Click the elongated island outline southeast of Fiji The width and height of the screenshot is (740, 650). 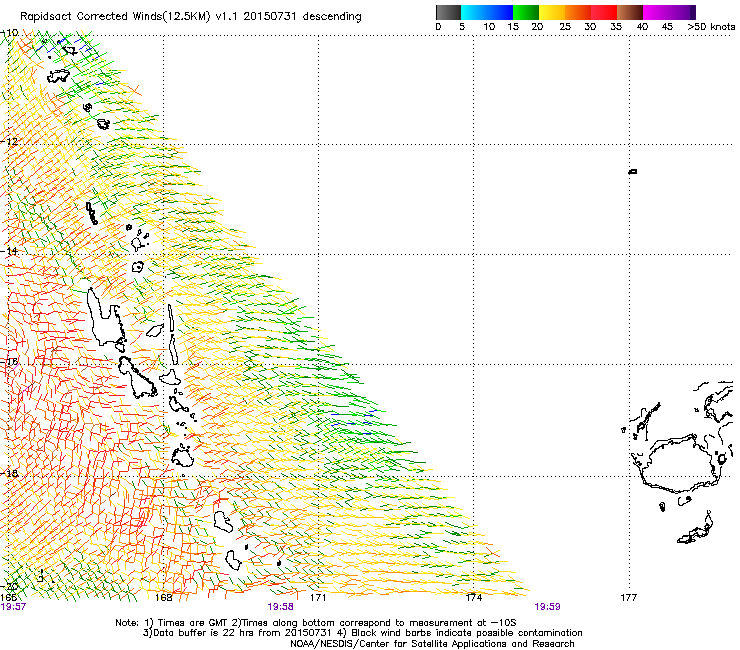click(695, 529)
